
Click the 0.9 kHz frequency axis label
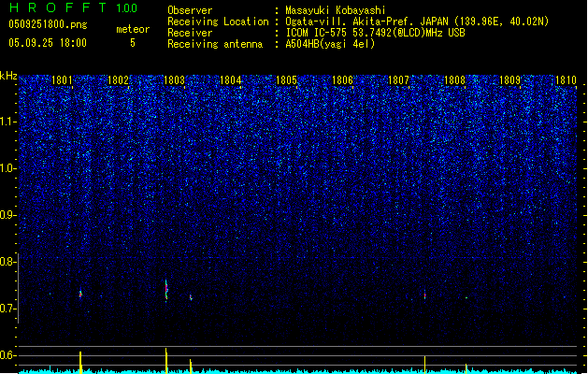tap(7, 215)
